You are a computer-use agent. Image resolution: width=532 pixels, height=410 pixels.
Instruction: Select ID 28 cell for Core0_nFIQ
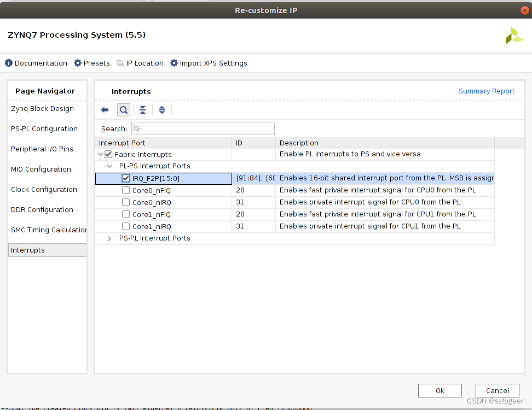(x=254, y=190)
